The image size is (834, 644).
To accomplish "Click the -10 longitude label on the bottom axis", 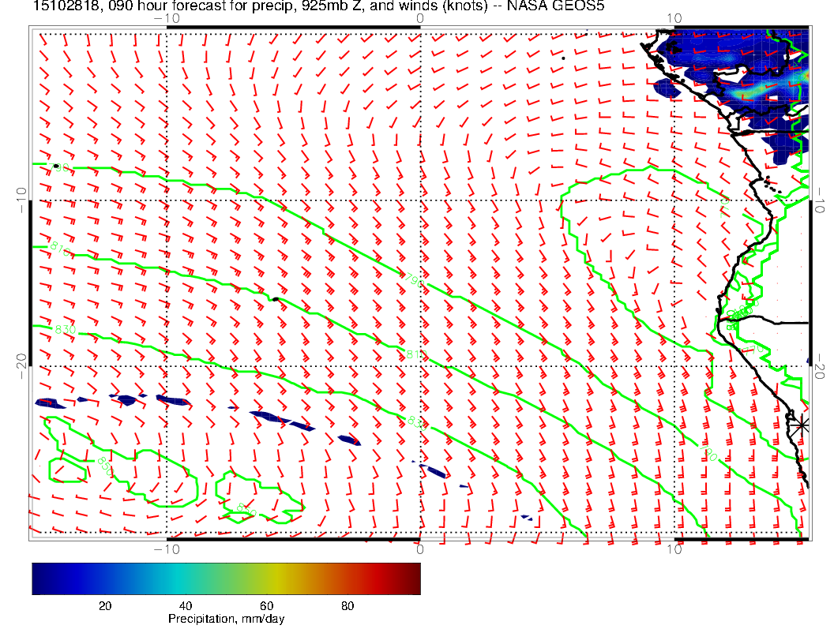I will point(167,549).
